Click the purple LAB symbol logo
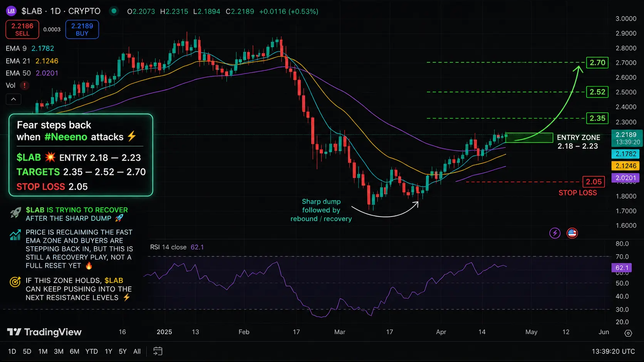This screenshot has height=362, width=644. point(11,11)
